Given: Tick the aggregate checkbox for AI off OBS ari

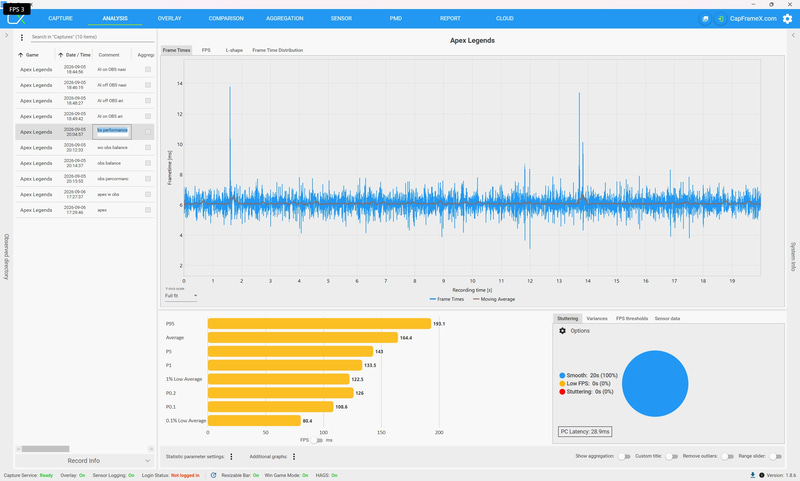Looking at the screenshot, I should [148, 100].
